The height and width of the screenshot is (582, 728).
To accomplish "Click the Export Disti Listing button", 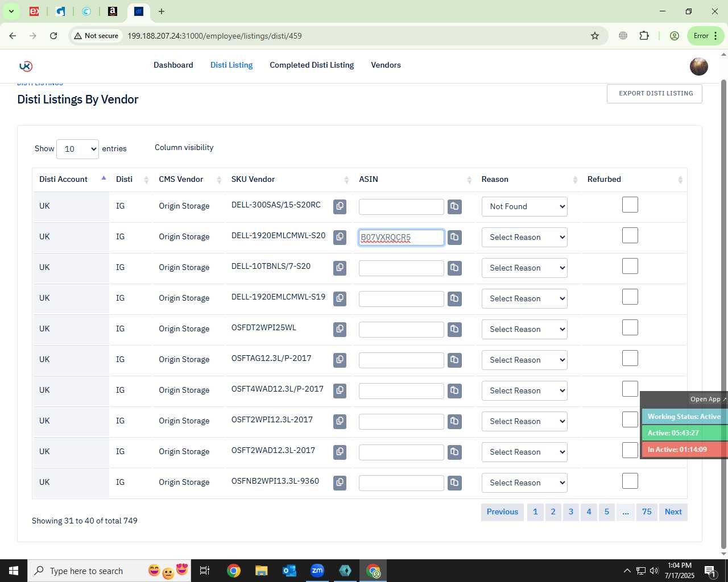I will click(x=655, y=94).
